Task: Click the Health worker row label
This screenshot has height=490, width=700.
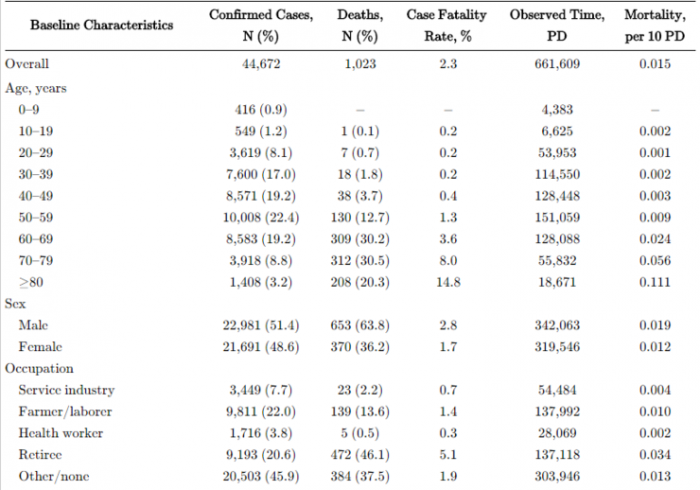Action: (x=60, y=434)
